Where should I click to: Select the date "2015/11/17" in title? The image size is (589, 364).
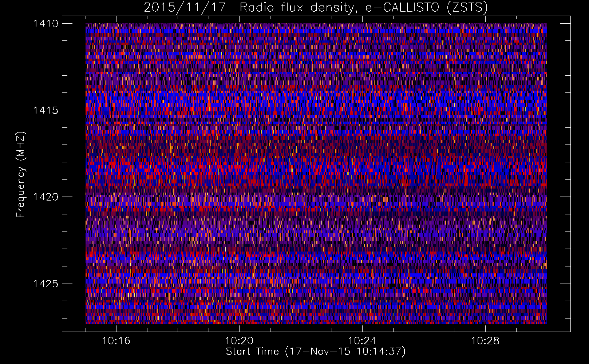tap(185, 7)
